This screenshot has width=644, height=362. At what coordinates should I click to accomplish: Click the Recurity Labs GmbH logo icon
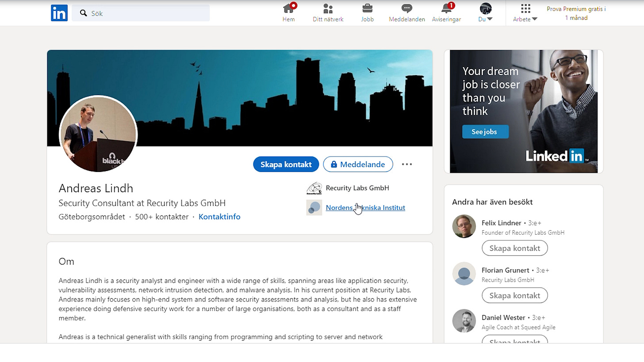[x=314, y=188]
